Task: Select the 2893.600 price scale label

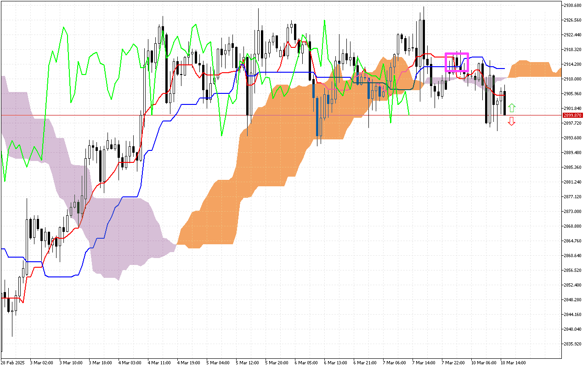Action: [x=573, y=138]
